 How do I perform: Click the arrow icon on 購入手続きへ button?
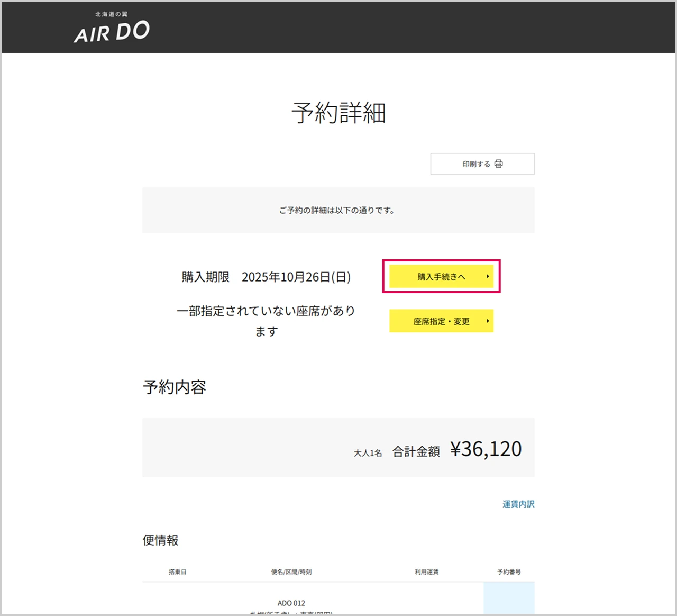488,276
